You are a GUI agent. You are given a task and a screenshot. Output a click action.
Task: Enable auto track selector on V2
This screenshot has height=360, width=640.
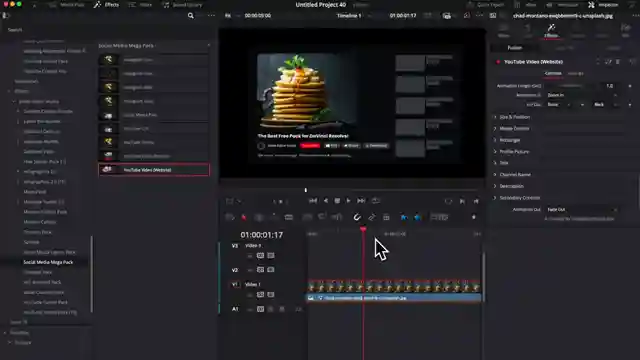(260, 270)
